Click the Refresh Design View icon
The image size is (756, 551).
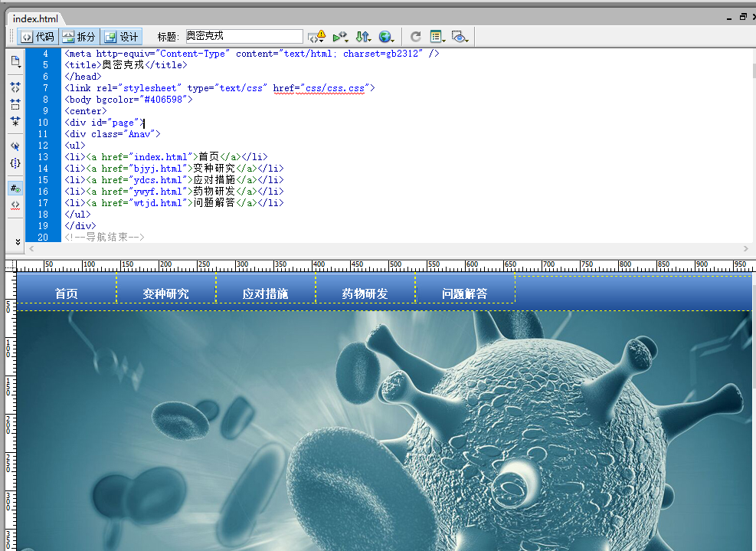click(x=415, y=37)
